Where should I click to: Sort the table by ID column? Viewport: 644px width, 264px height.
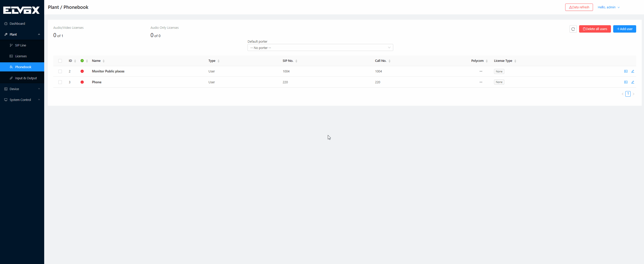72,61
